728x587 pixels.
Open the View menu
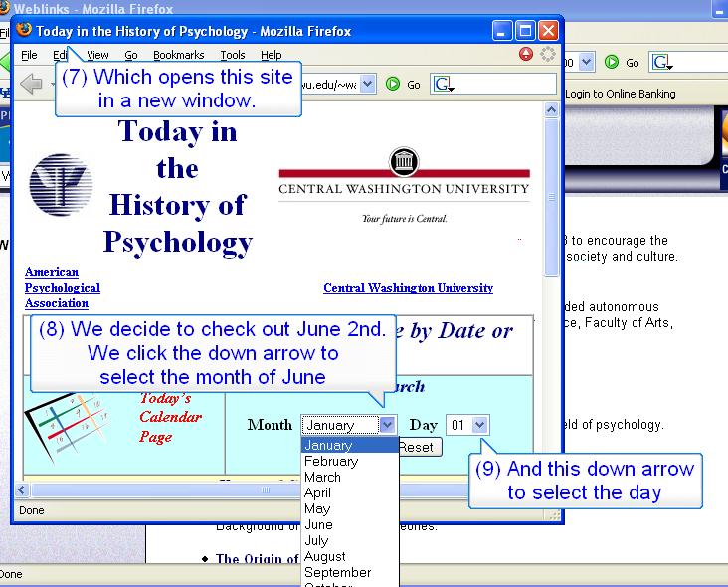tap(97, 55)
